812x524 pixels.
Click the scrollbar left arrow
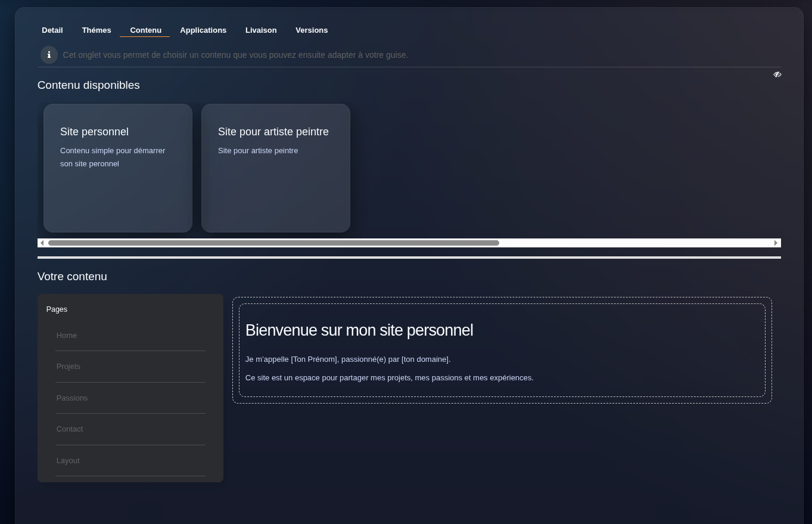tap(42, 243)
